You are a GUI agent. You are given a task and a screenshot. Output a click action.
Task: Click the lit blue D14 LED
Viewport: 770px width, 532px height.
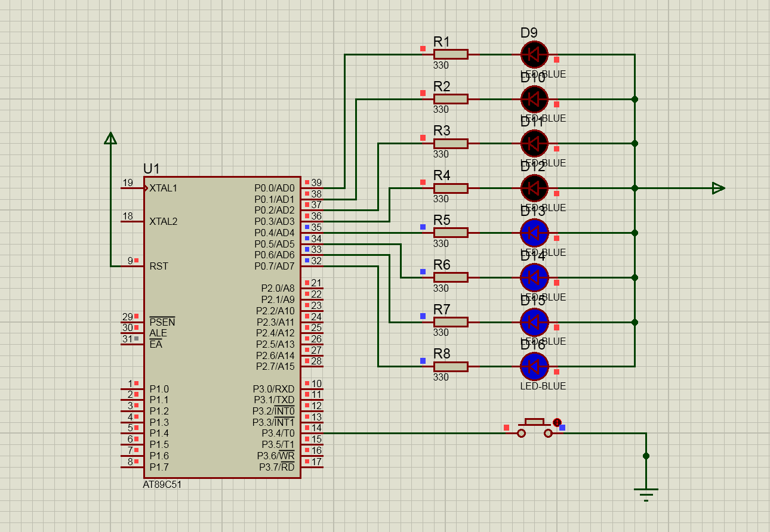(x=534, y=277)
